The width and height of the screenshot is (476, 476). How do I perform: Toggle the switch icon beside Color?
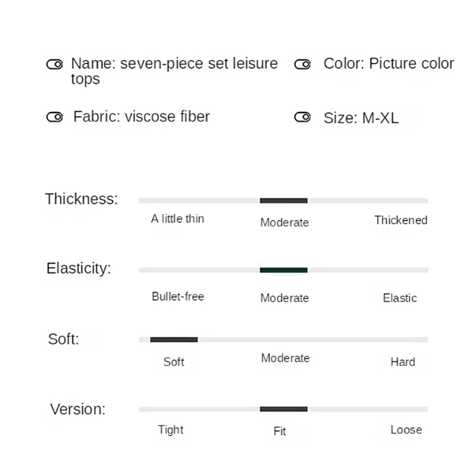303,64
